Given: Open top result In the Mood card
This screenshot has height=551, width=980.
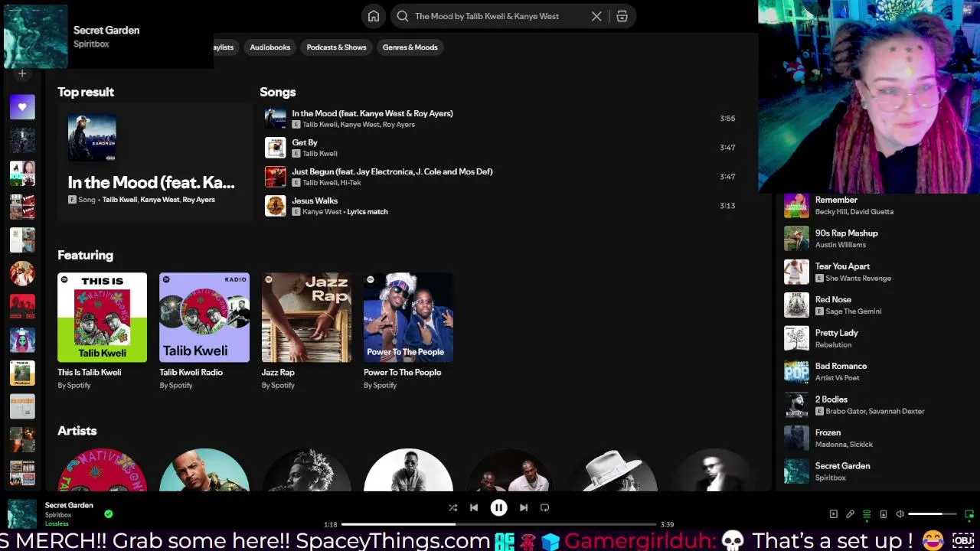Looking at the screenshot, I should pyautogui.click(x=155, y=162).
